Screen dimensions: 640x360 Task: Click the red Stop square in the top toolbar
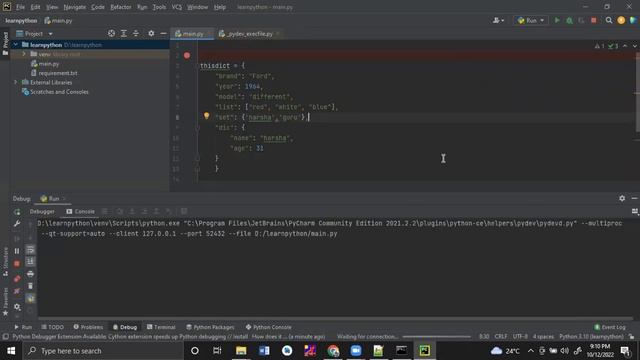(x=593, y=20)
